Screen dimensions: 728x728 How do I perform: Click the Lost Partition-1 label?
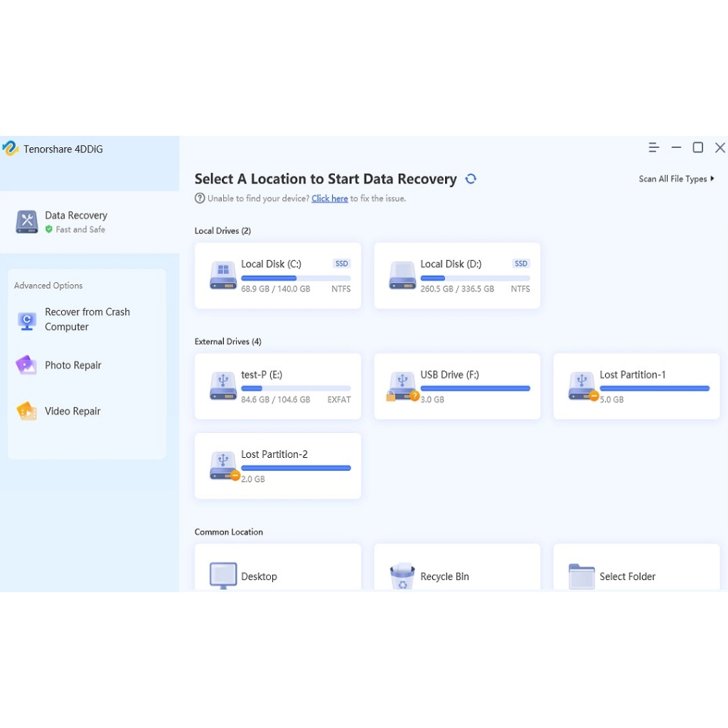click(x=632, y=375)
